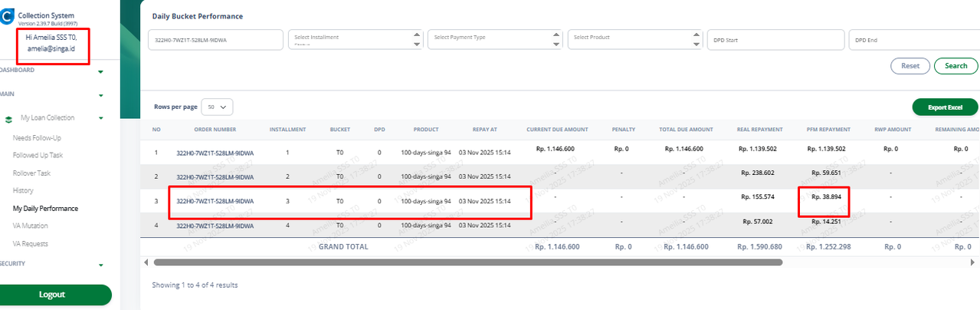Click the graduation cap icon beside My Loan Collection
This screenshot has height=310, width=980.
(x=9, y=119)
